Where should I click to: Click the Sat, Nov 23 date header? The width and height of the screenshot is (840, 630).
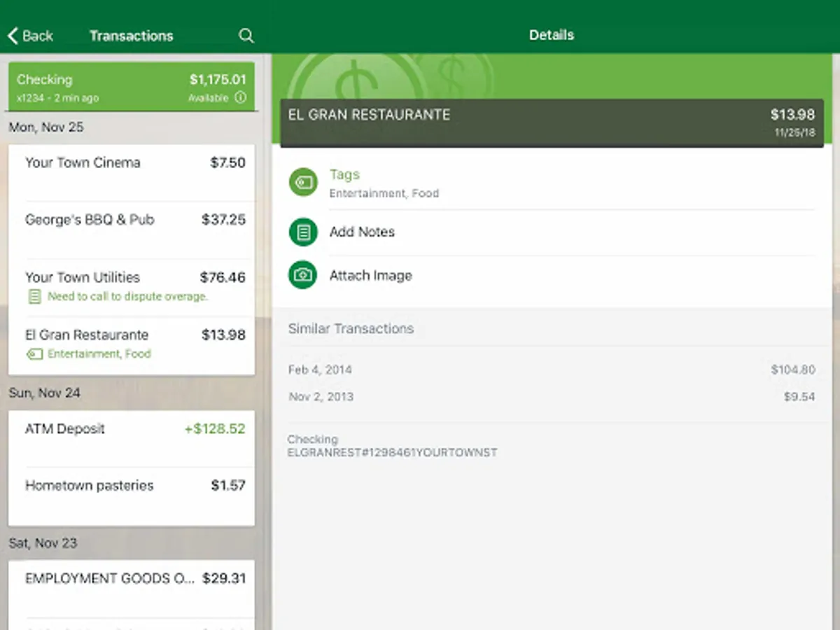pos(43,543)
